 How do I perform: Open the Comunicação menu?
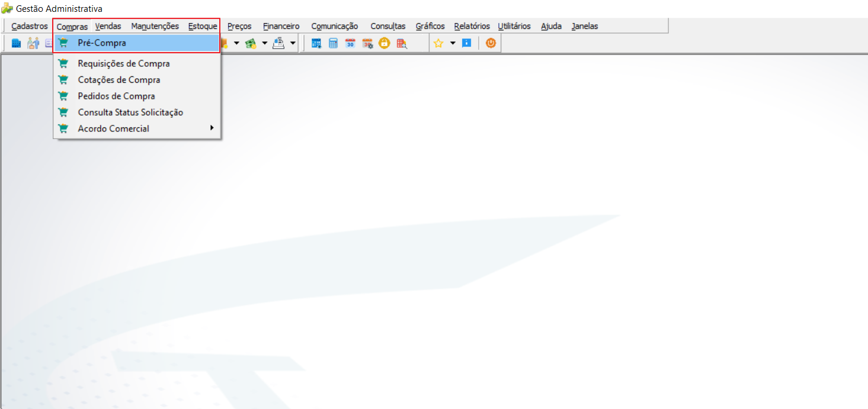[x=335, y=26]
